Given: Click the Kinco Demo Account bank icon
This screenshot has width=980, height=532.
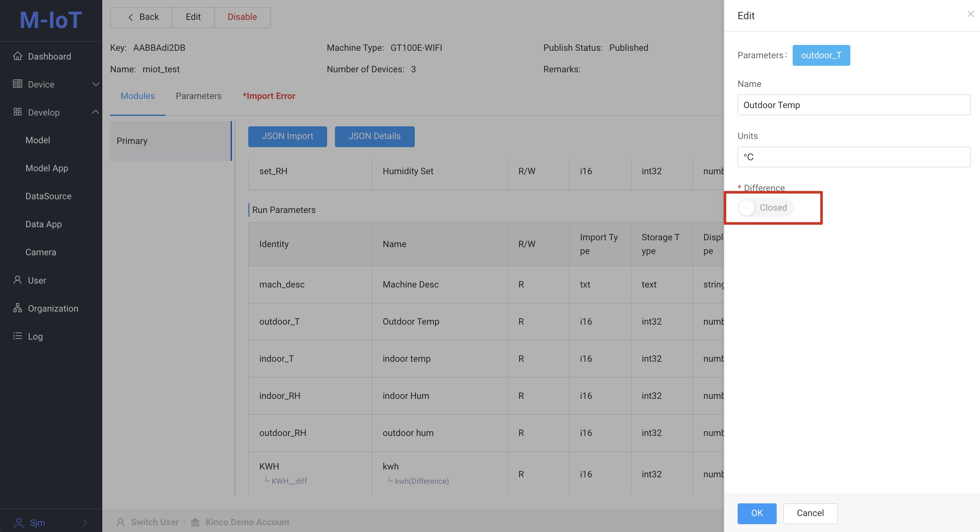Looking at the screenshot, I should point(195,522).
